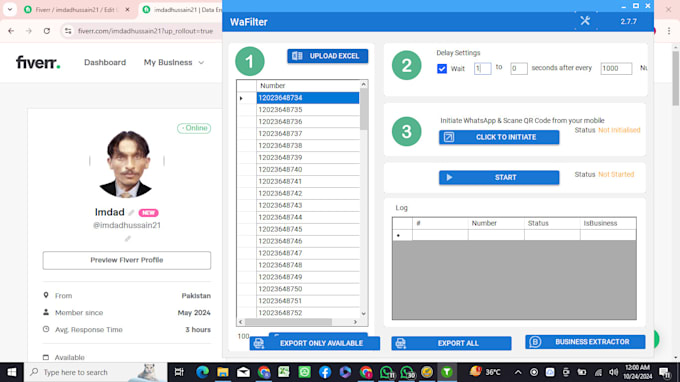Select number 12023648749 row
Image resolution: width=680 pixels, height=382 pixels.
coord(307,277)
